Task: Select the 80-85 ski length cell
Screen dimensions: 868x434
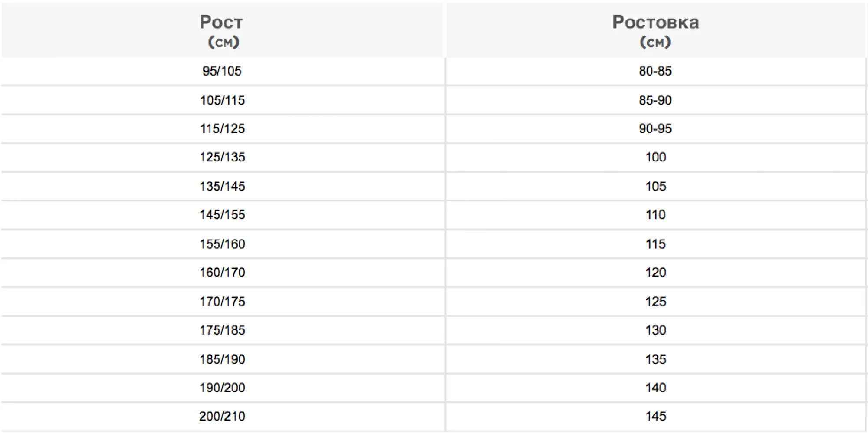Action: coord(655,71)
